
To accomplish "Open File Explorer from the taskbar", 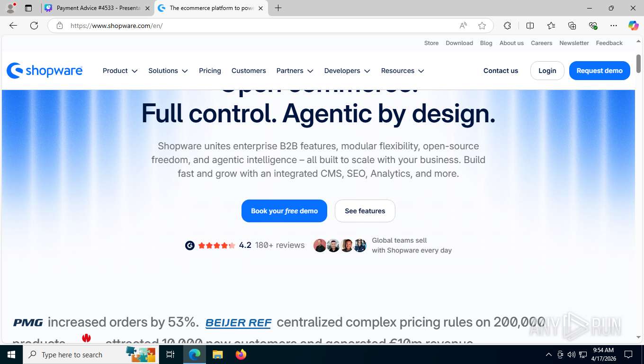I will click(217, 355).
